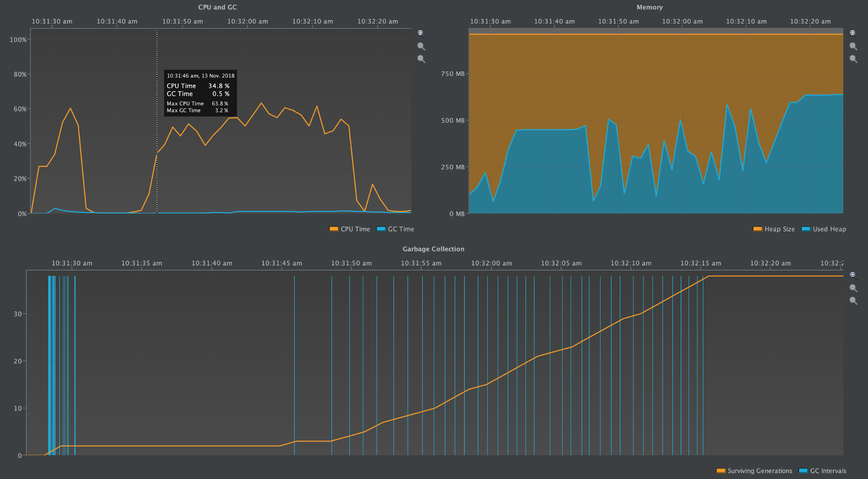This screenshot has width=868, height=479.
Task: Click the Garbage Collection chart title
Action: pos(433,249)
